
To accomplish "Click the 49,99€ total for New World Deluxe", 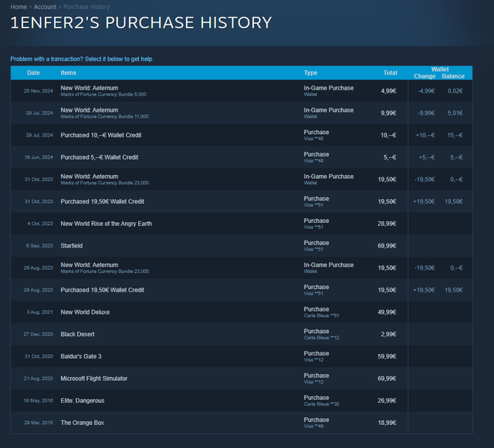I will (x=387, y=312).
